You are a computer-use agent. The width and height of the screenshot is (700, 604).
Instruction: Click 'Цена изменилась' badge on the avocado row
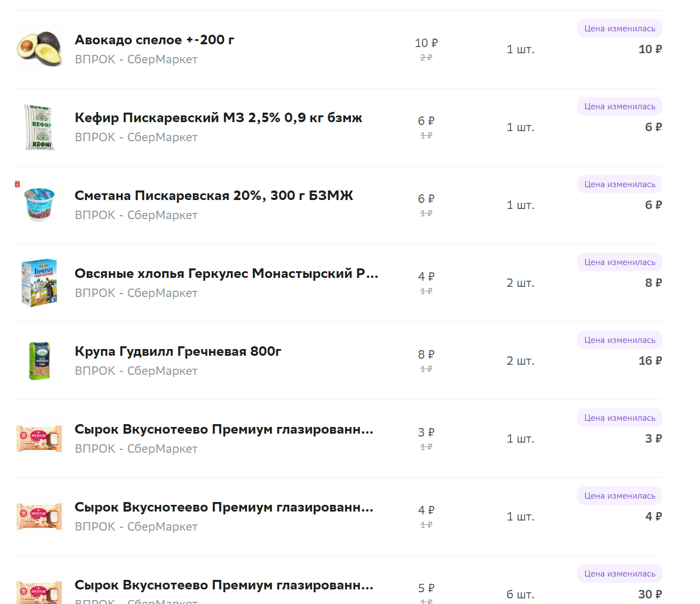point(620,29)
